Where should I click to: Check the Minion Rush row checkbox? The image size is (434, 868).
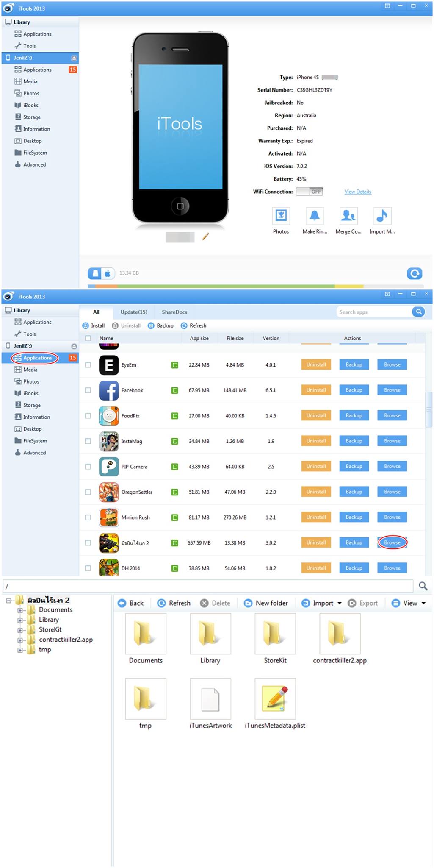88,517
